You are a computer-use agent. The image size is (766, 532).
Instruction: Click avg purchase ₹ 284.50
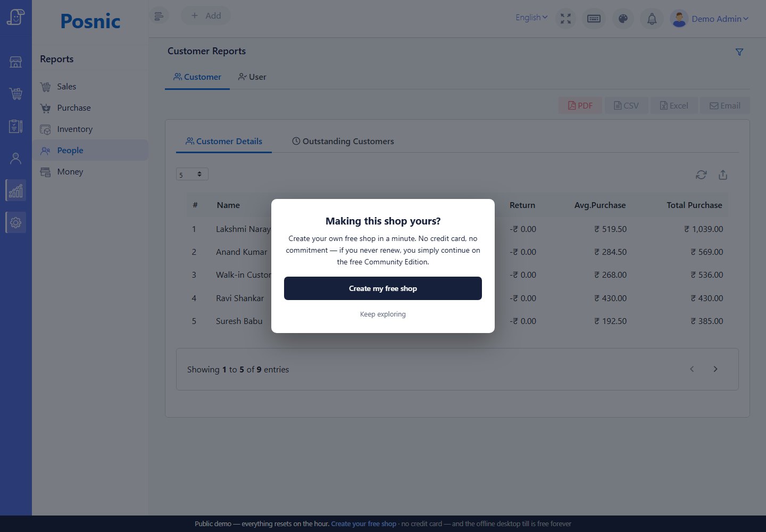[x=610, y=252]
